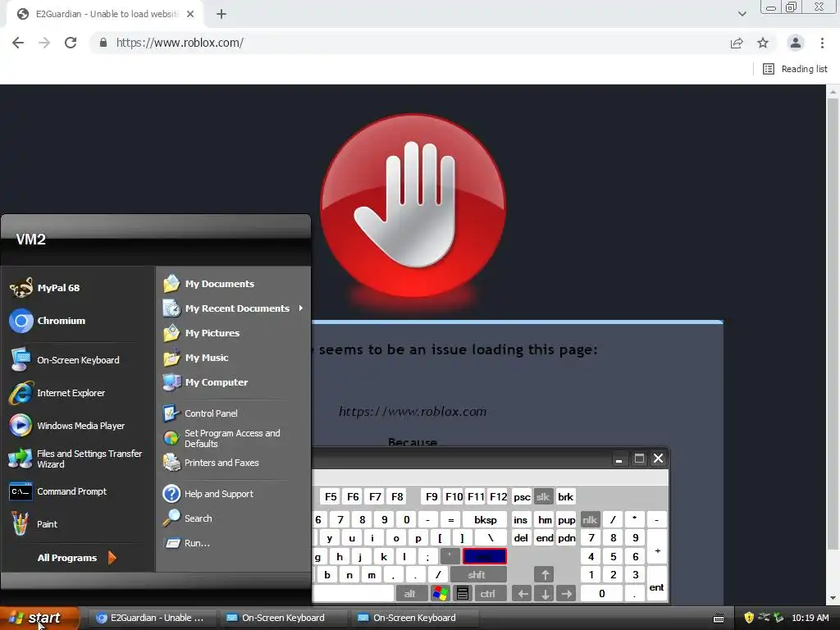The height and width of the screenshot is (630, 840).
Task: Click the keyboard icon beside system tray
Action: [719, 619]
